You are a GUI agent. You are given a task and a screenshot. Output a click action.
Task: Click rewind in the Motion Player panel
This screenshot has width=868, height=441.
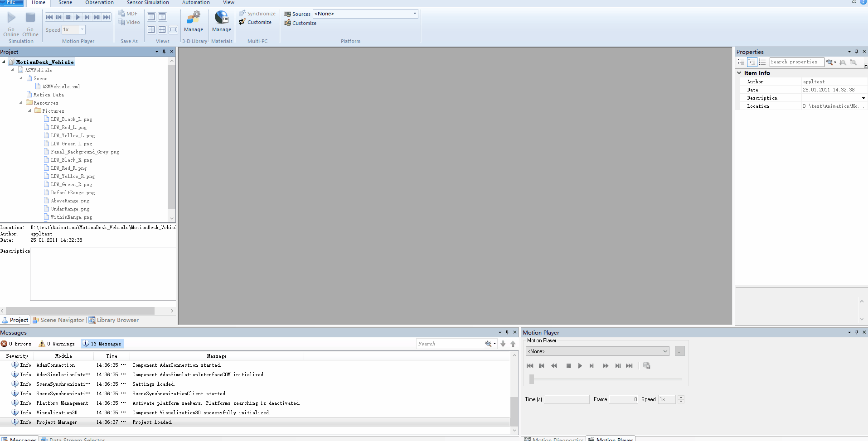point(554,366)
